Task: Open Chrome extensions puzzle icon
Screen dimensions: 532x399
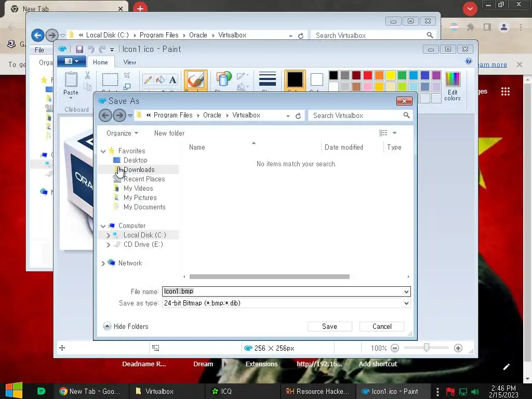Action: click(x=470, y=27)
